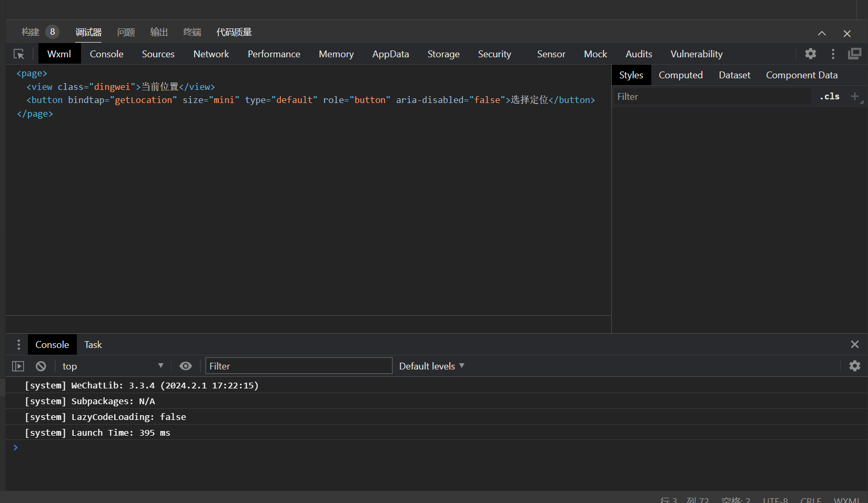Select the Wxml panel tab

pos(59,54)
